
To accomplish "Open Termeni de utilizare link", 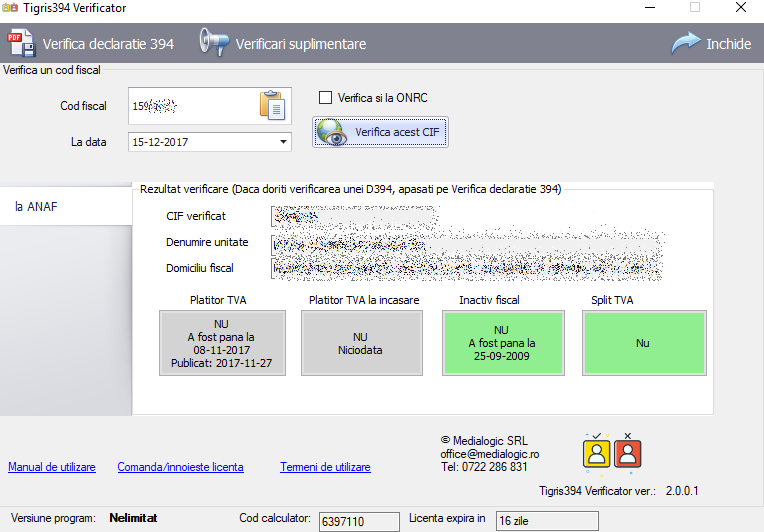I will click(x=325, y=467).
